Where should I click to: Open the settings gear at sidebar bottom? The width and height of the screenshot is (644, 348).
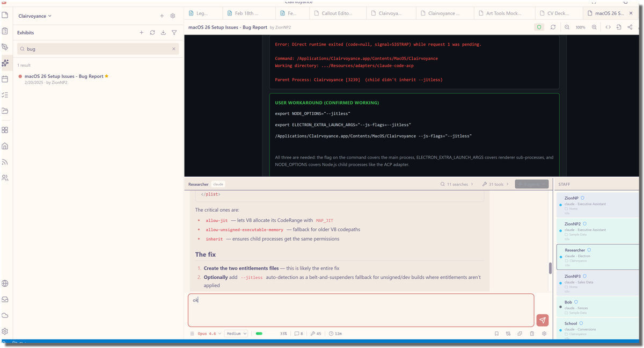tap(5, 331)
